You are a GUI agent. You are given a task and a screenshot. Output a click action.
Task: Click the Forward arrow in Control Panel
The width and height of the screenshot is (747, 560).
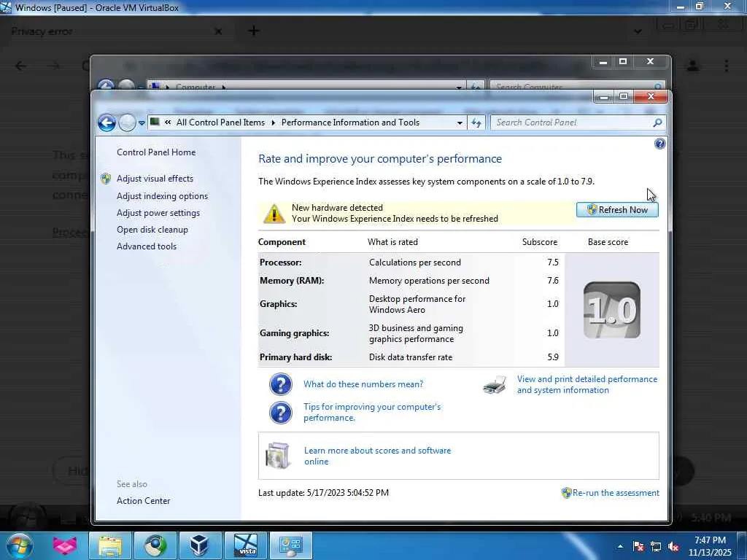(x=127, y=122)
